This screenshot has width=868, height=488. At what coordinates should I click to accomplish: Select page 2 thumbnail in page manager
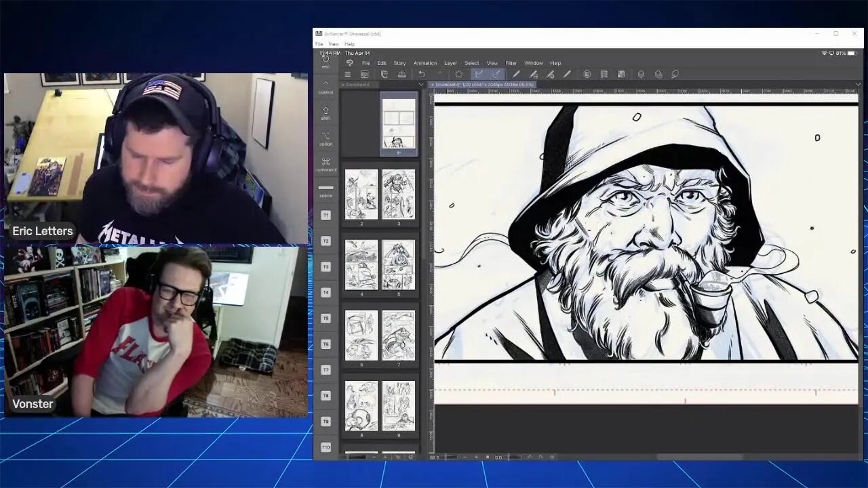click(361, 194)
